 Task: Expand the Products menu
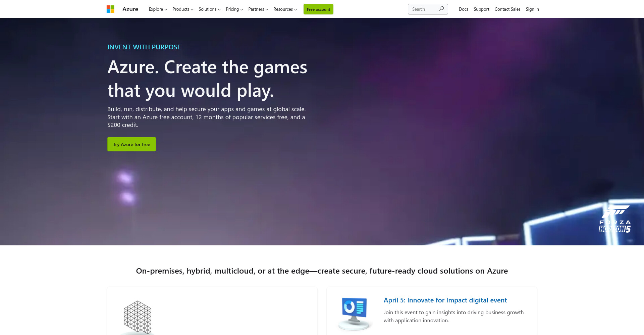click(183, 9)
